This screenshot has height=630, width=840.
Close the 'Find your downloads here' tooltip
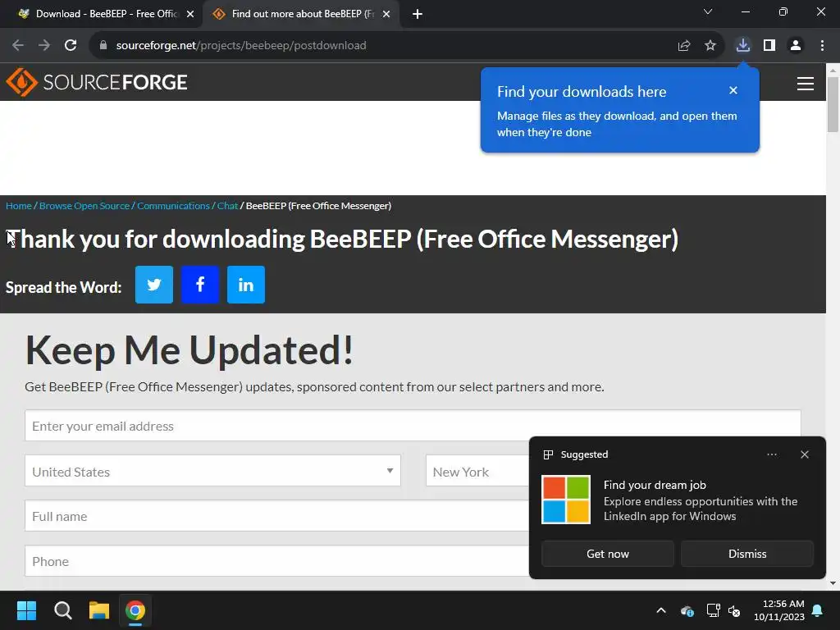733,90
